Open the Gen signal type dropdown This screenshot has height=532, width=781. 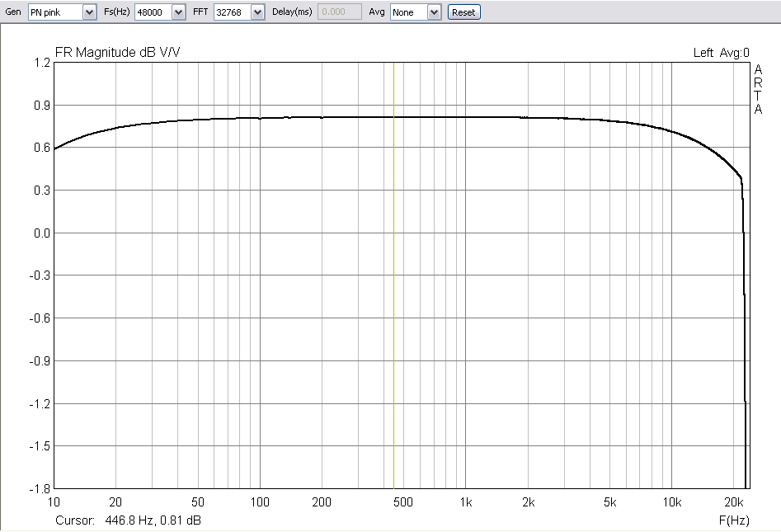90,12
